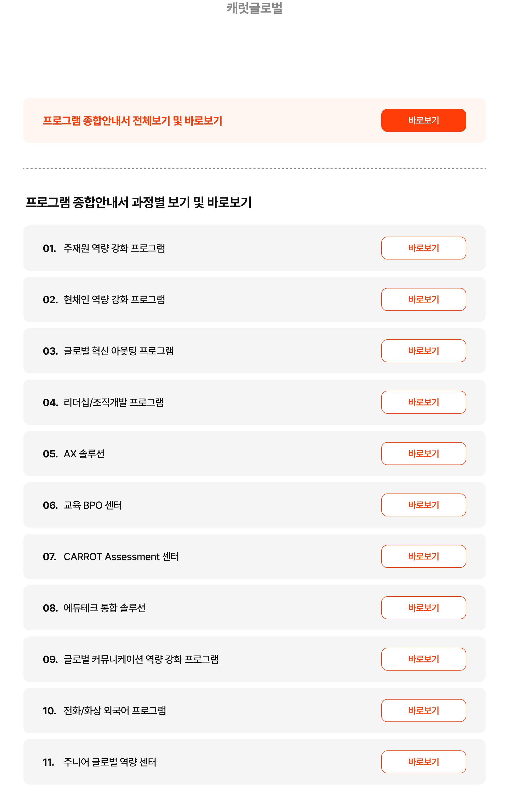The width and height of the screenshot is (509, 812).
Task: Open 바로보기 for 주재원 역량 강화 프로그램
Action: tap(423, 248)
